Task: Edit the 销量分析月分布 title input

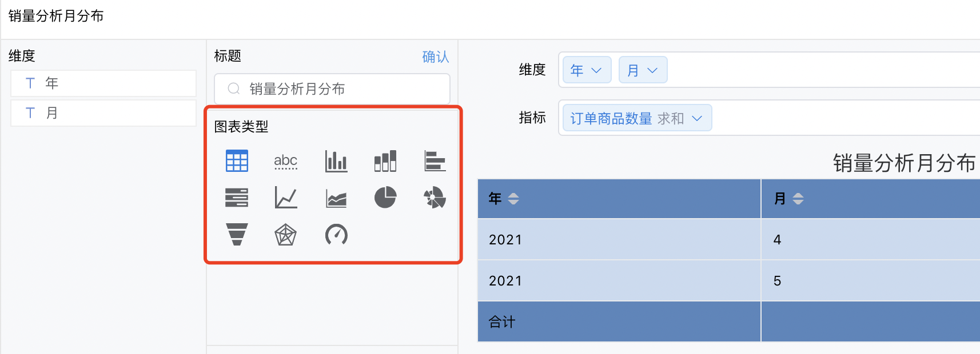Action: point(332,89)
